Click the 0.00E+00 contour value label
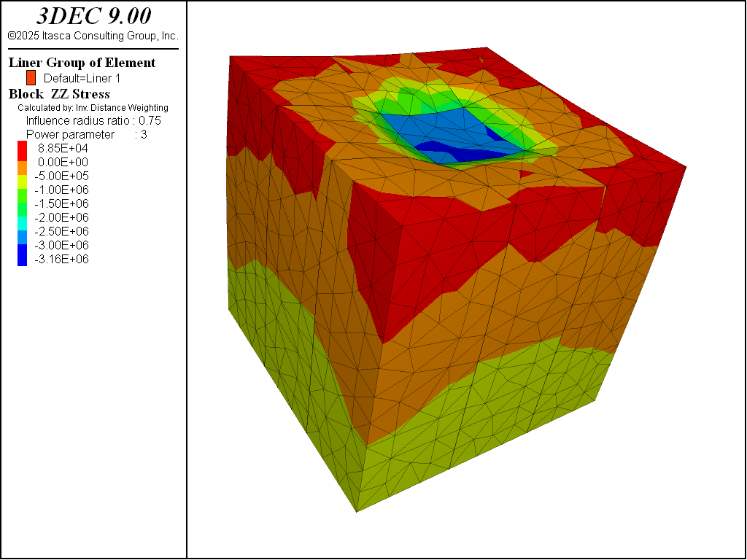This screenshot has height=560, width=747. [63, 162]
